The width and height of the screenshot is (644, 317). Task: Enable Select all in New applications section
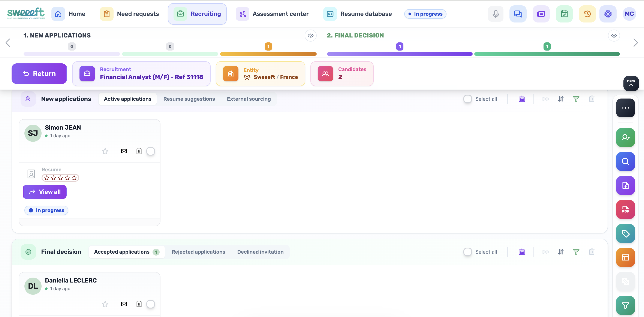click(x=467, y=99)
